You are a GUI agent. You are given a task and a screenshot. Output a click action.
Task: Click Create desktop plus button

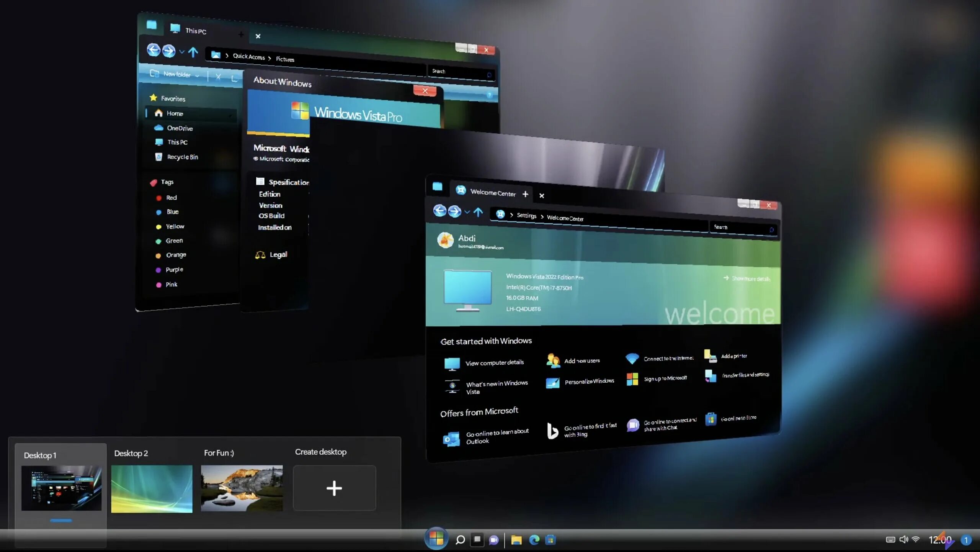point(334,488)
